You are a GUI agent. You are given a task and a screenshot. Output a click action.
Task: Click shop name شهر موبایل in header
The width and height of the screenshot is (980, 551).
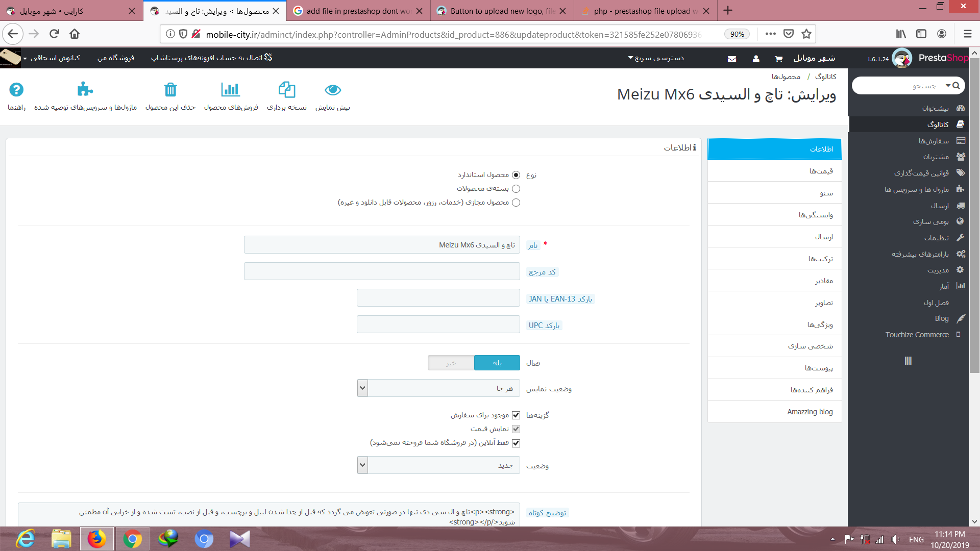[814, 58]
